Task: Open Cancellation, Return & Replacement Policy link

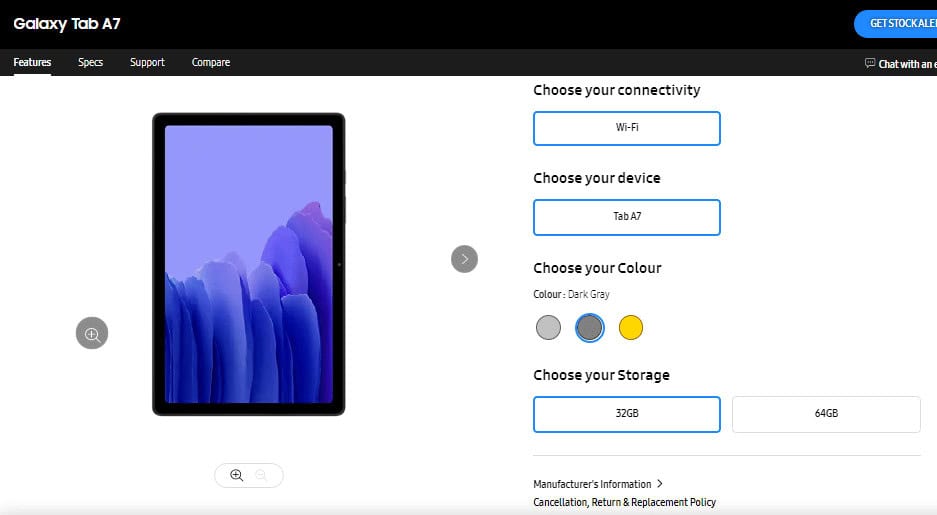Action: coord(624,502)
